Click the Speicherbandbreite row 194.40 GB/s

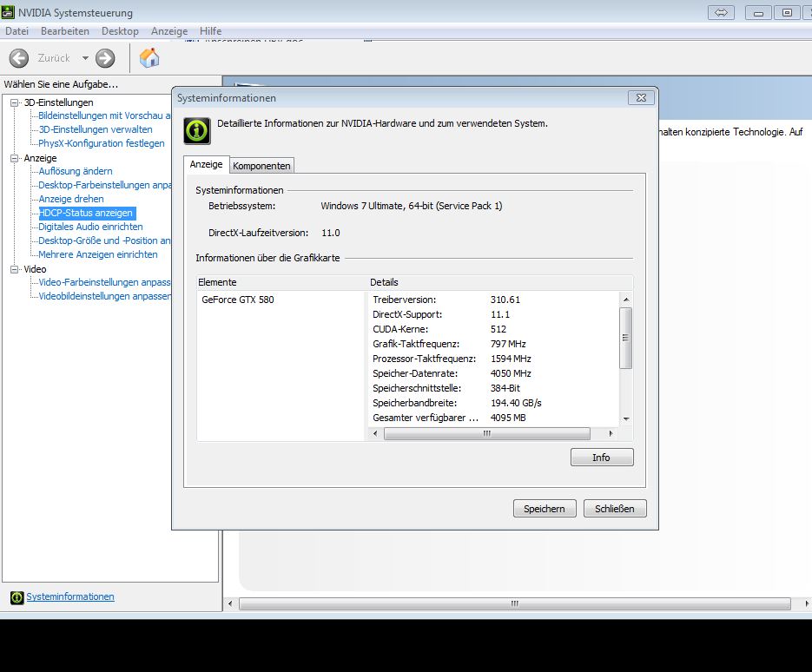tap(458, 403)
